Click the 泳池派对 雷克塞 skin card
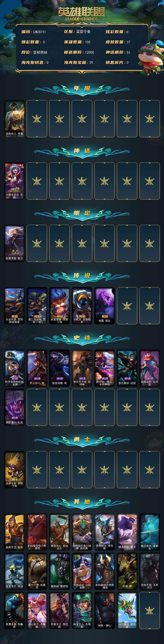164x644 pixels. 127,611
